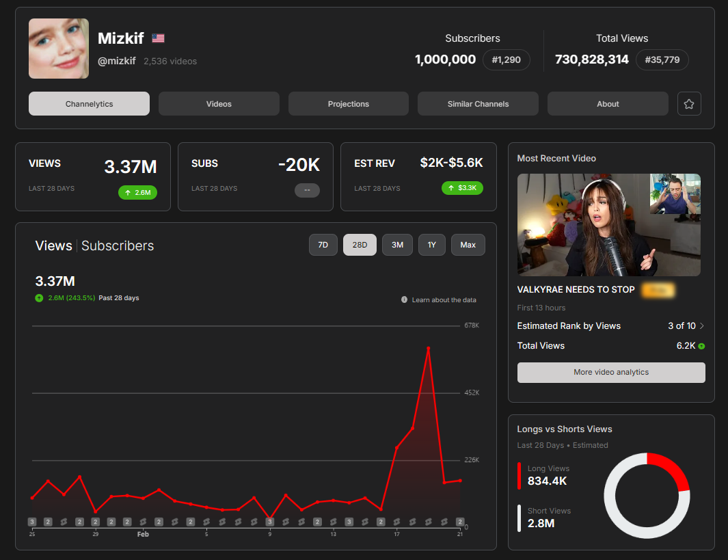Screen dimensions: 728x560
Task: Click the @mizkif channel handle
Action: (116, 61)
